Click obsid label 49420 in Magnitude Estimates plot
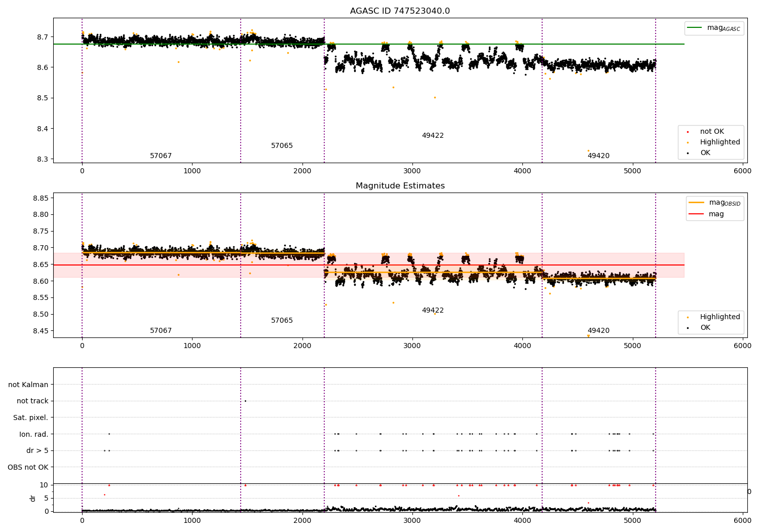This screenshot has width=760, height=532. (x=598, y=331)
